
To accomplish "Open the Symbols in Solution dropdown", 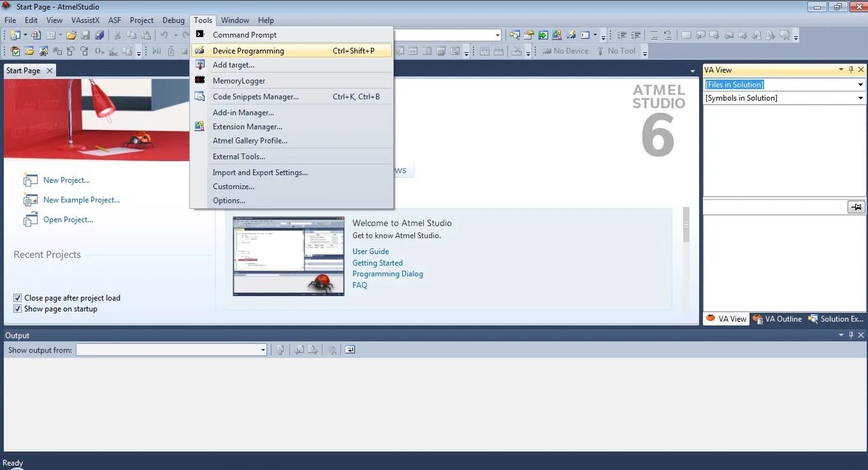I will coord(860,98).
